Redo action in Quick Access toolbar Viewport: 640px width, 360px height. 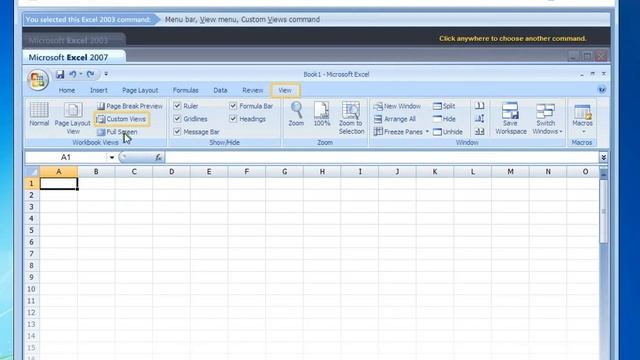coord(91,74)
